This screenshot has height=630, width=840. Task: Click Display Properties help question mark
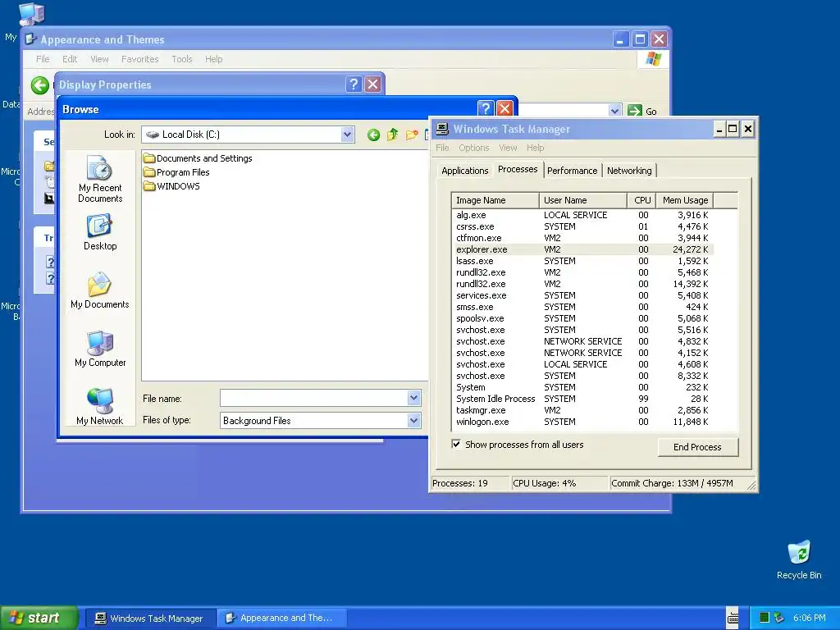point(354,84)
